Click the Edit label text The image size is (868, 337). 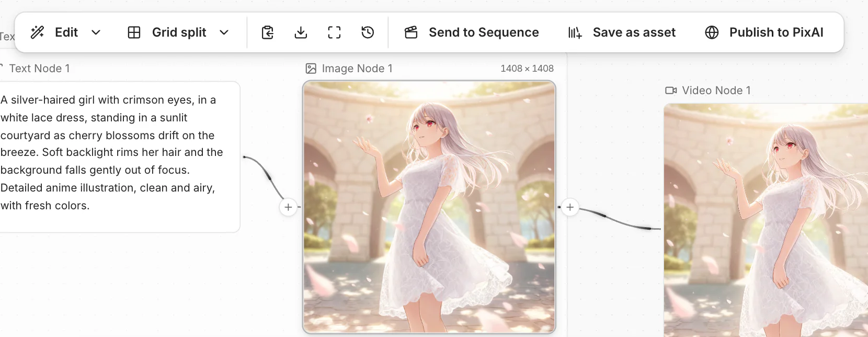pyautogui.click(x=66, y=32)
